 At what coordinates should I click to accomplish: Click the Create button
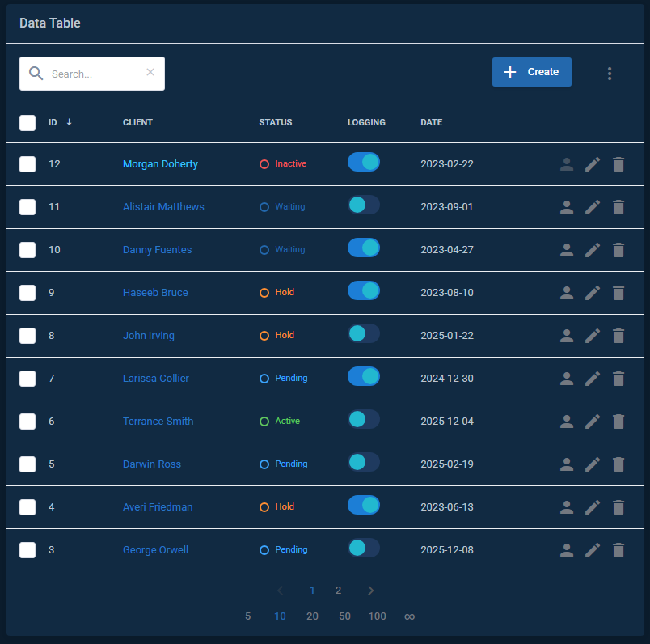click(531, 72)
